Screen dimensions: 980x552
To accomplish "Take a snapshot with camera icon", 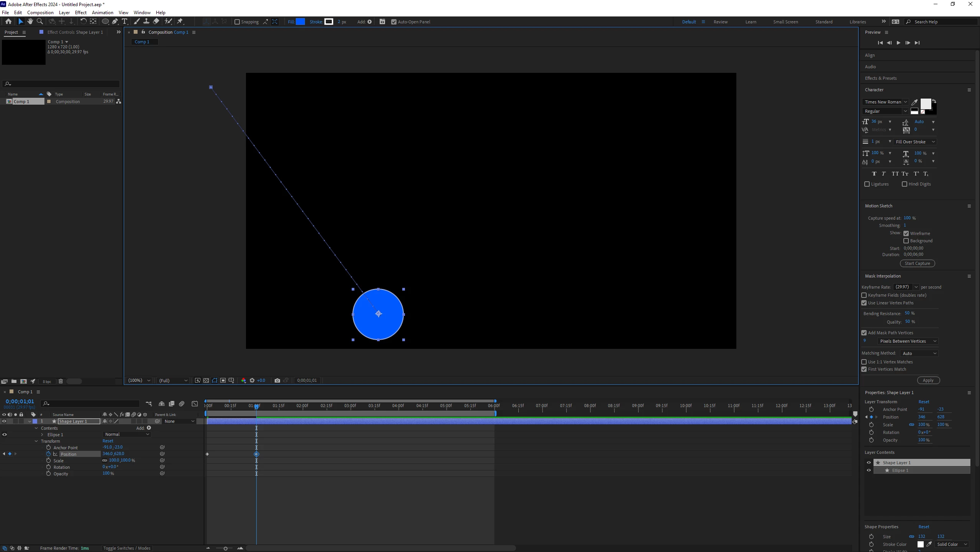I will (x=277, y=380).
